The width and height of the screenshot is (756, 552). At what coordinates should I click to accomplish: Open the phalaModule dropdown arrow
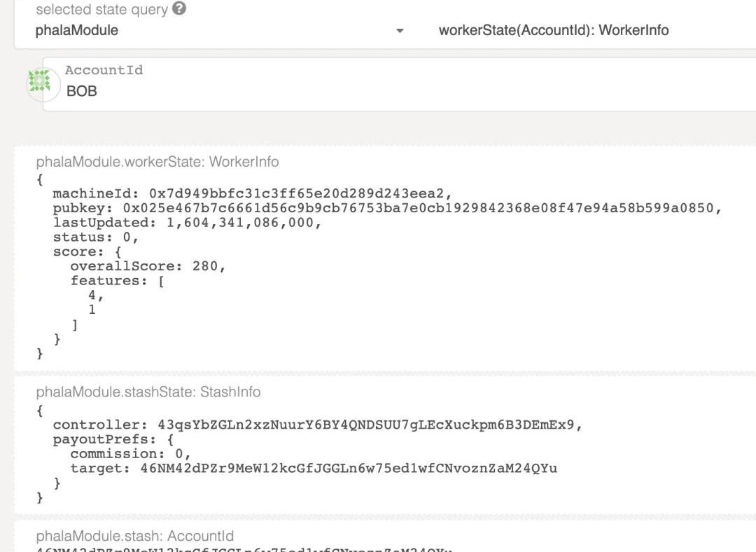(x=400, y=31)
